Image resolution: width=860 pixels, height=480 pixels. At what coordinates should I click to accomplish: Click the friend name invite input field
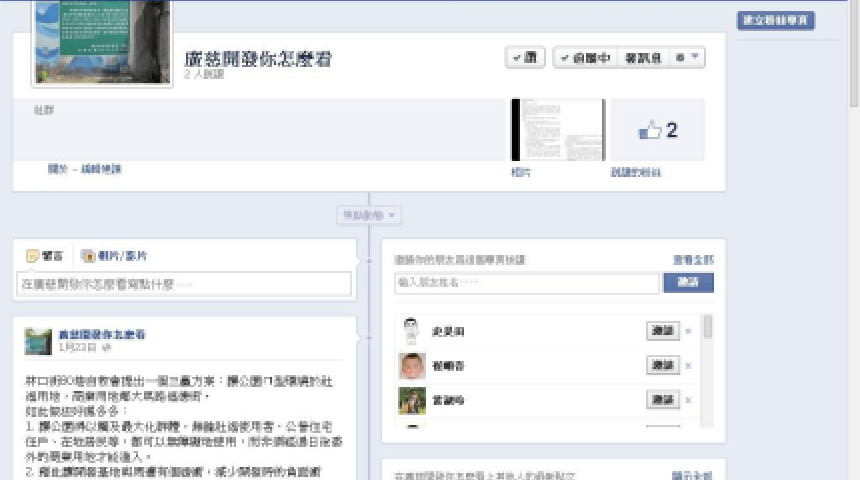pos(526,283)
